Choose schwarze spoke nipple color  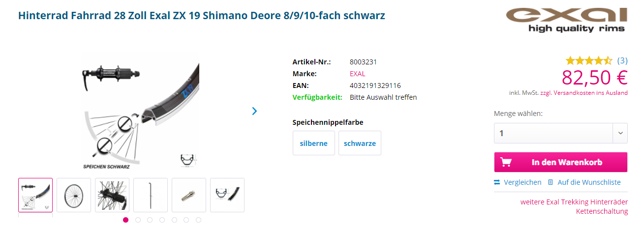pos(360,143)
